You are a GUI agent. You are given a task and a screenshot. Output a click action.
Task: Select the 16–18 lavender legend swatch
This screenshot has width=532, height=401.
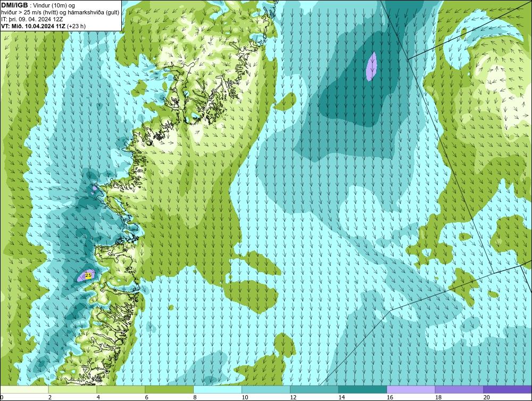[x=411, y=389]
